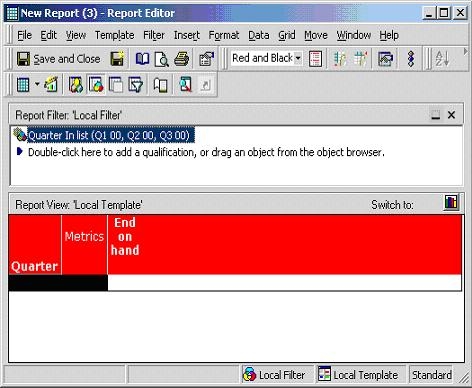Click the red-lined list formatting icon
This screenshot has height=388, width=472.
[315, 59]
